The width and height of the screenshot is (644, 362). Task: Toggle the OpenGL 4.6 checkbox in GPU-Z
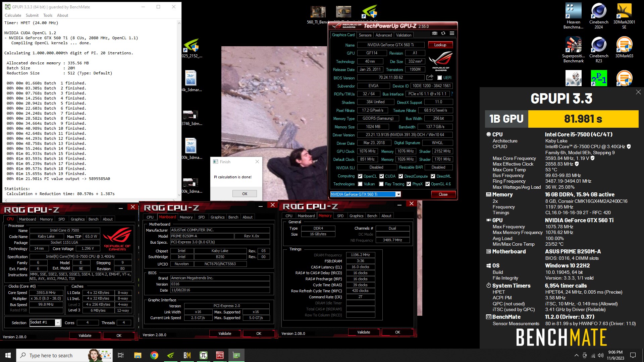tap(428, 184)
